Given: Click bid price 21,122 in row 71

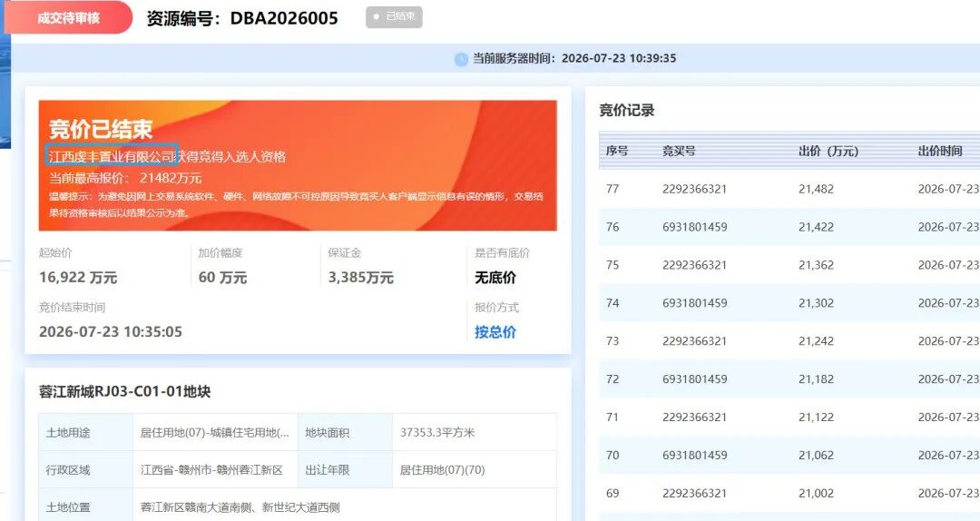Looking at the screenshot, I should tap(816, 418).
